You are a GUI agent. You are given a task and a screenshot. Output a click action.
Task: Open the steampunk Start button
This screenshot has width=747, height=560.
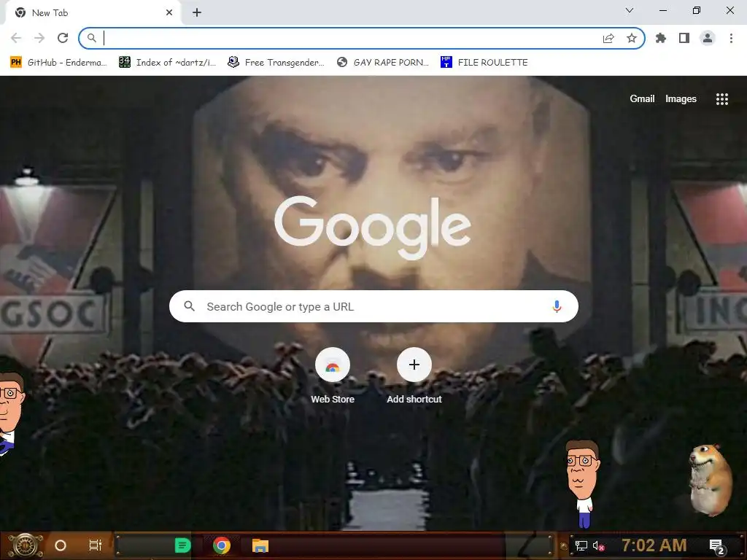[x=26, y=545]
